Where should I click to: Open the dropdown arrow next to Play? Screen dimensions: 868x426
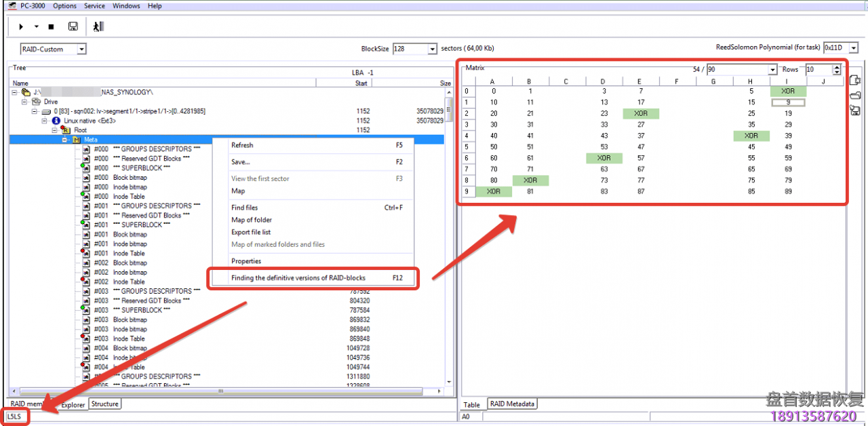point(36,26)
